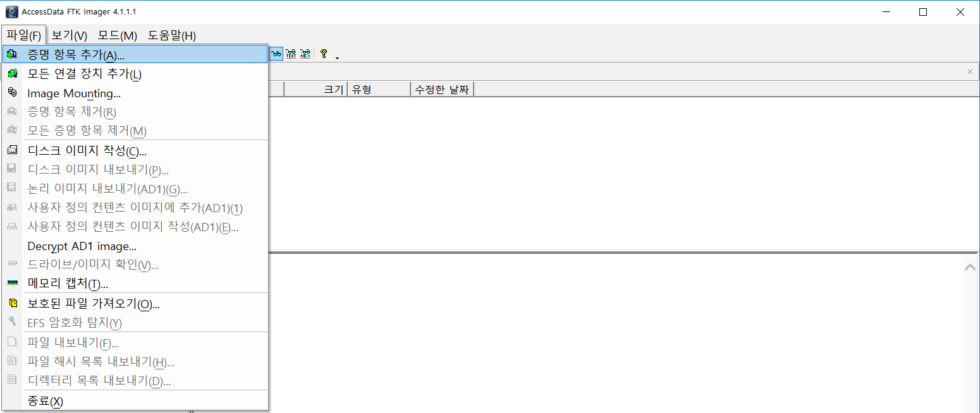Switch to HEX view glasses icon
Viewport: 980px width, 413px height.
[x=305, y=54]
